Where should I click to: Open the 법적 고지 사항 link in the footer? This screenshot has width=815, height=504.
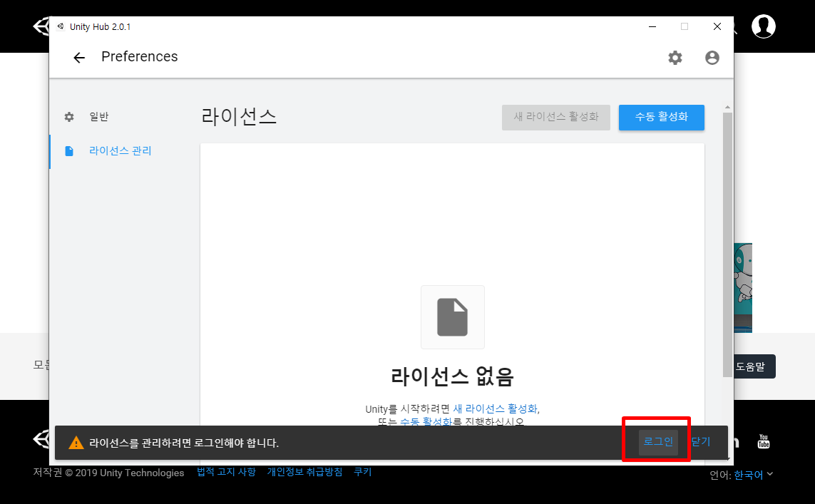point(226,472)
